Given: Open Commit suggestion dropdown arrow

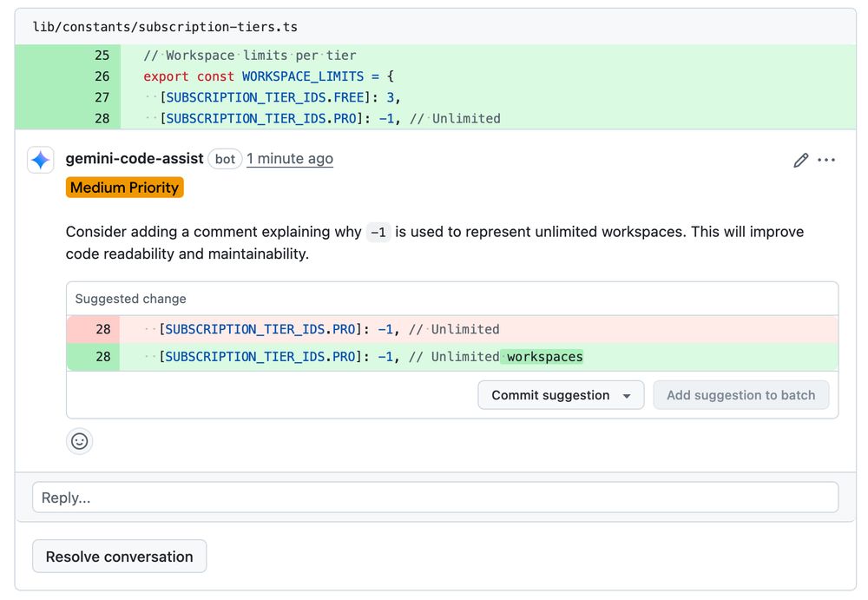Looking at the screenshot, I should coord(627,396).
